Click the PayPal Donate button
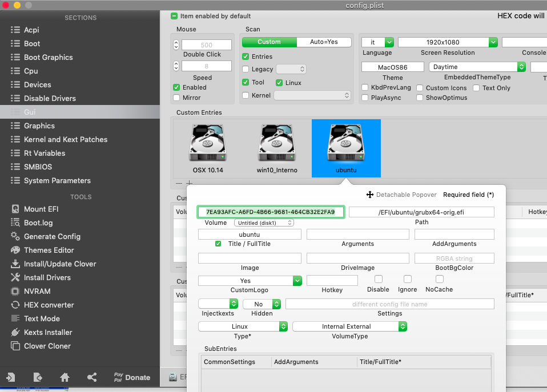The width and height of the screenshot is (547, 392). point(132,377)
